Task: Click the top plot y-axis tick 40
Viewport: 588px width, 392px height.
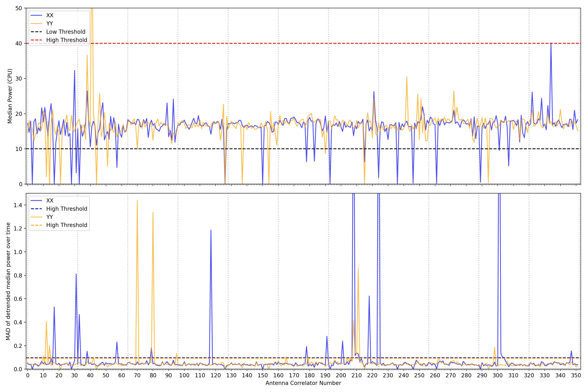Action: tap(19, 44)
